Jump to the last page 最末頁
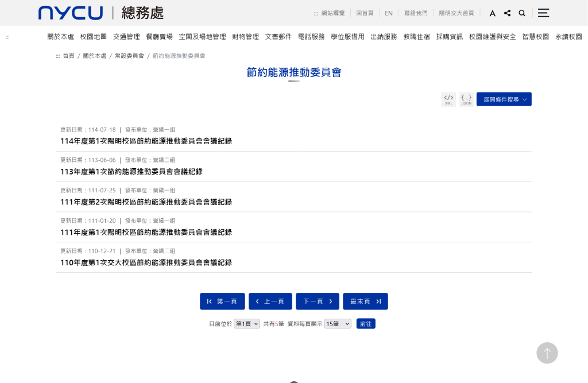Screen dimensions: 588x383 [365, 301]
